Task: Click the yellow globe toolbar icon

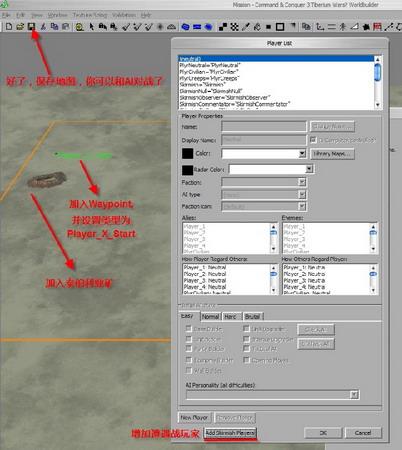Action: click(79, 27)
